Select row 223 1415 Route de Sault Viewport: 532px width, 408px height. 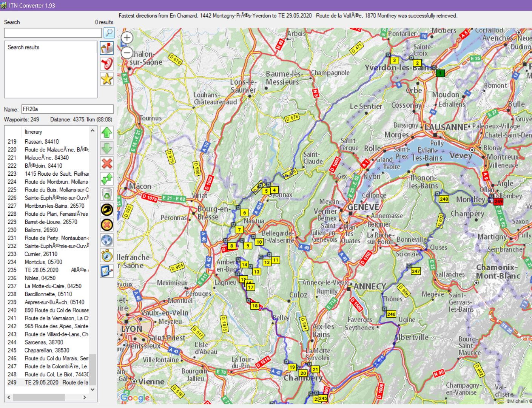47,174
